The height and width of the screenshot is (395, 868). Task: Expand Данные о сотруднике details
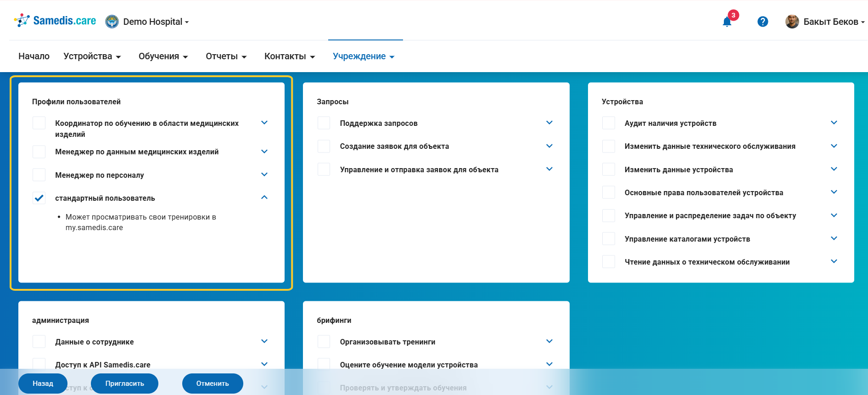(x=264, y=341)
